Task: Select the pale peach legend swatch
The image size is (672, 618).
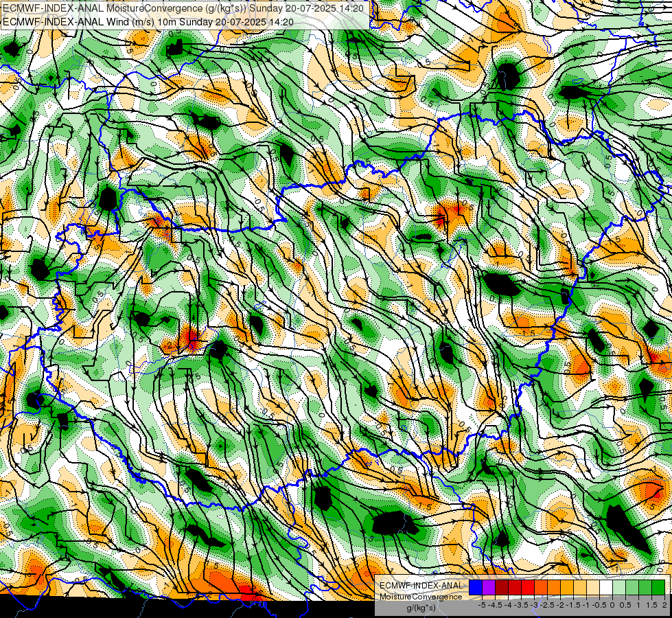Action: click(x=593, y=587)
